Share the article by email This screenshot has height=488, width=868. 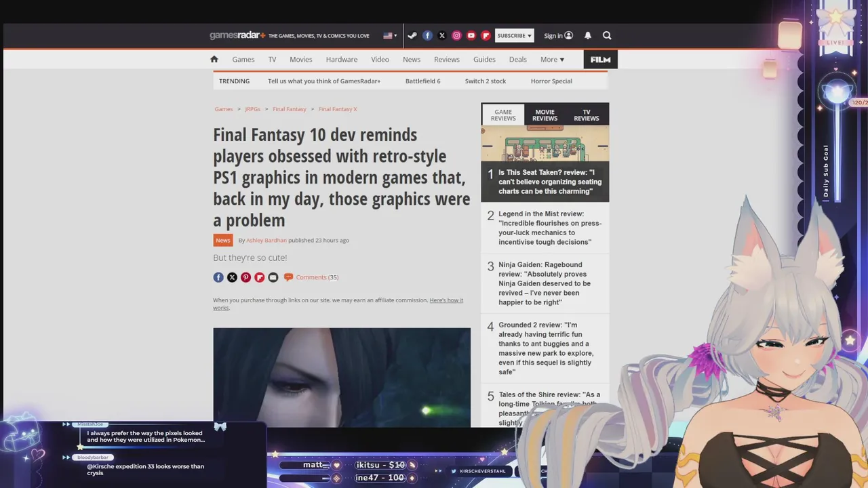(273, 277)
